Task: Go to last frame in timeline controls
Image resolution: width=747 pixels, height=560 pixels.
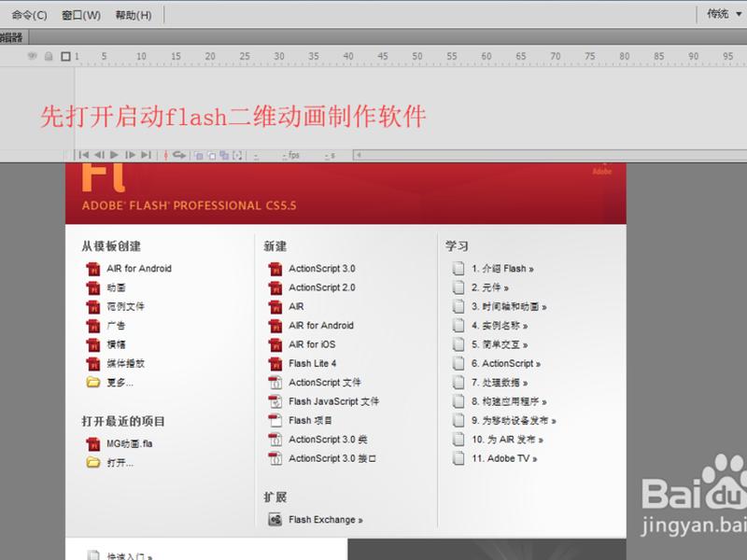Action: coord(146,155)
